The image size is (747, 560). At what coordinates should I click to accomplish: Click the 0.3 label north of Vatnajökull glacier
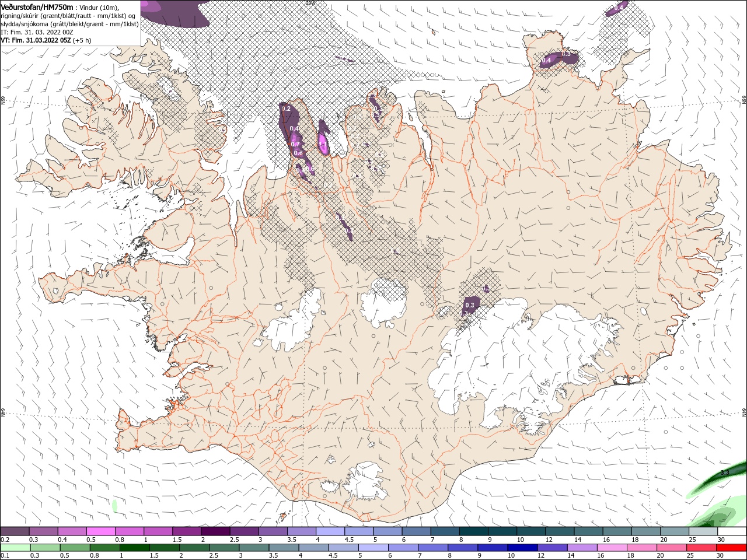tap(470, 305)
